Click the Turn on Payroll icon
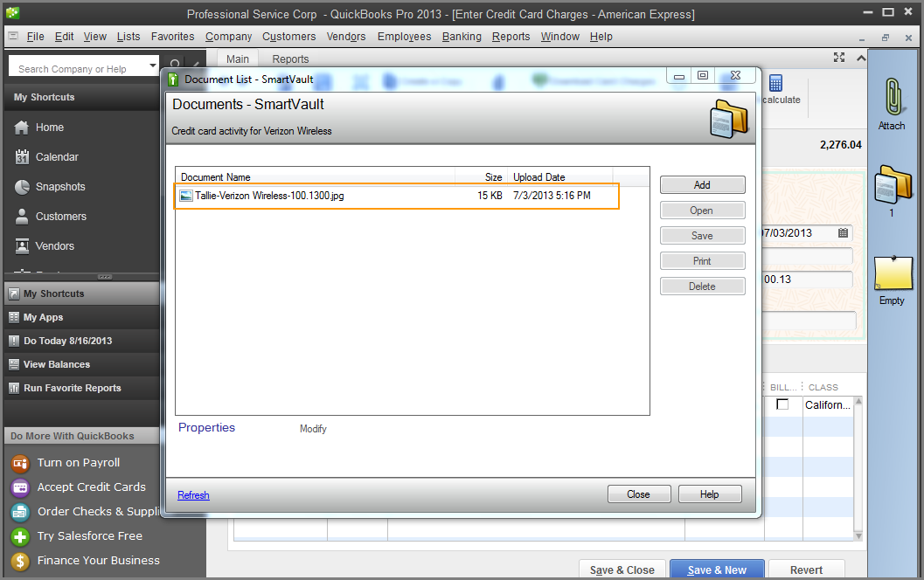The width and height of the screenshot is (924, 580). pyautogui.click(x=20, y=464)
